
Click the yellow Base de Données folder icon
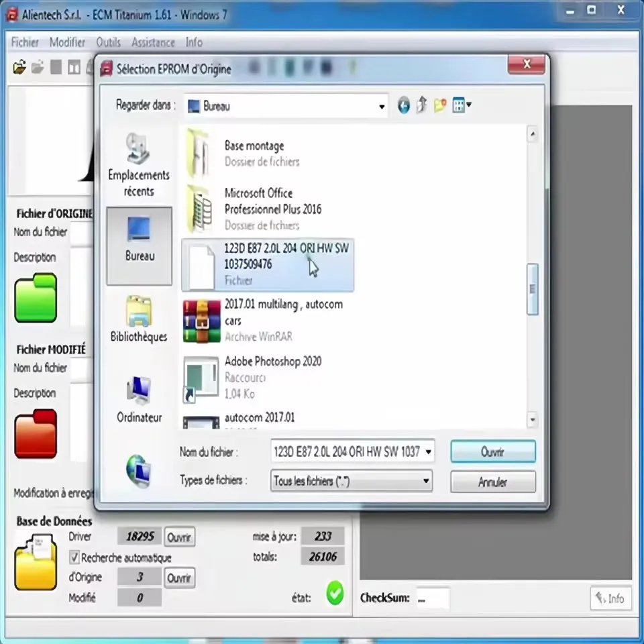(35, 561)
